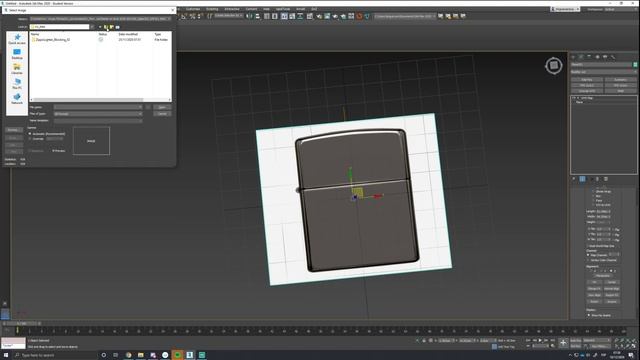Open view menu icon in Select Image dialog
This screenshot has height=360, width=640.
pos(118,27)
